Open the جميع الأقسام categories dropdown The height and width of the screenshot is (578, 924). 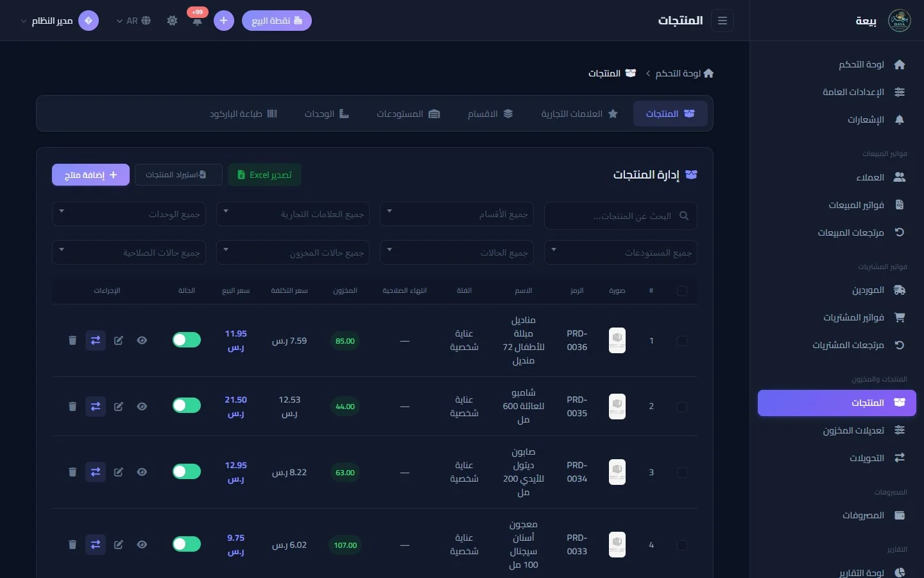click(457, 215)
